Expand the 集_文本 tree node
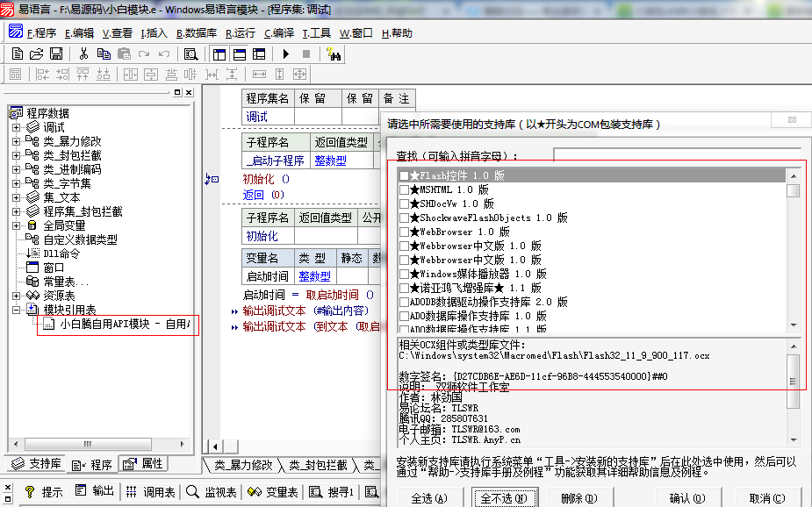812x507 pixels. coord(16,197)
